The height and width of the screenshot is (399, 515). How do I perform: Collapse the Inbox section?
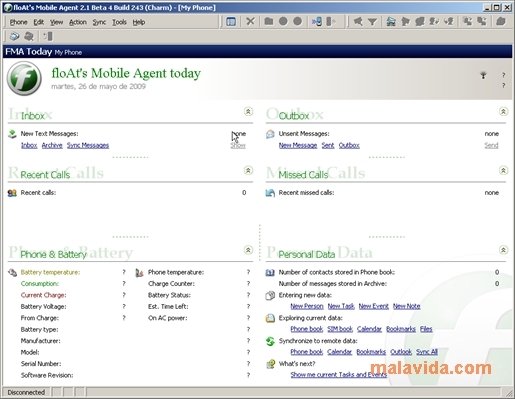coord(248,111)
